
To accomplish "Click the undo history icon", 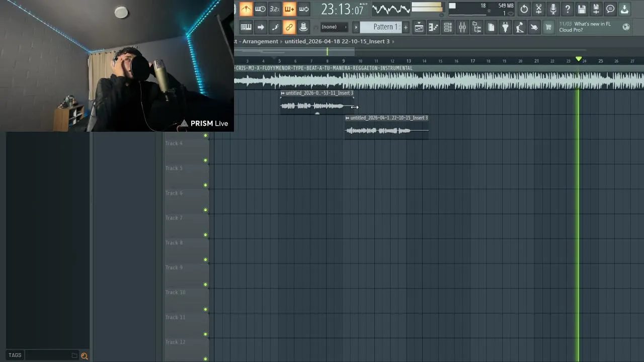I will click(524, 9).
